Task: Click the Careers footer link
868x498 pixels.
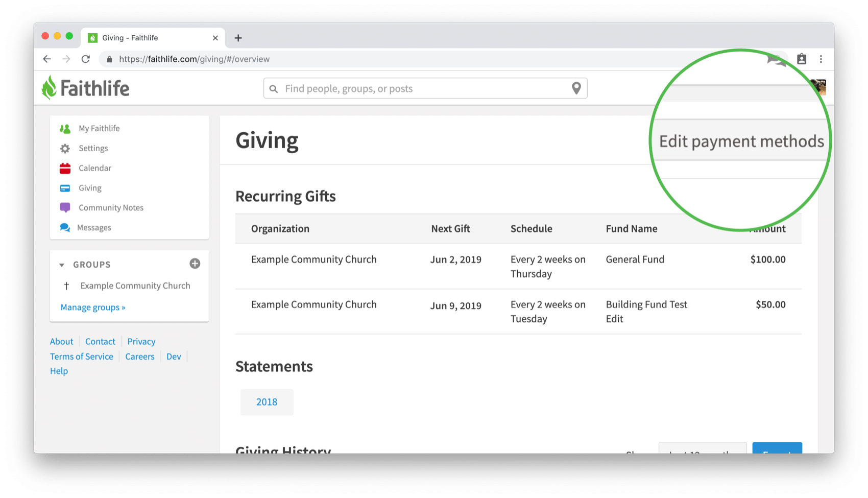Action: pyautogui.click(x=140, y=357)
